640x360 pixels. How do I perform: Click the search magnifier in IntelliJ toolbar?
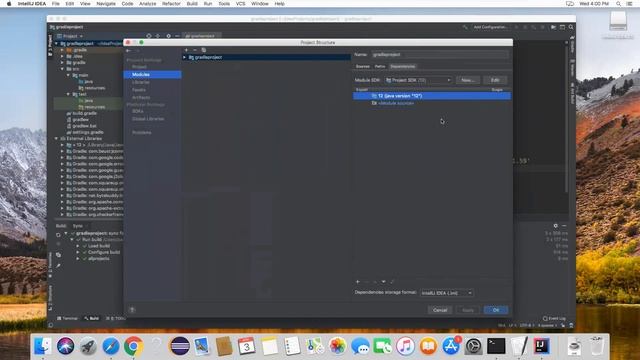click(x=571, y=27)
